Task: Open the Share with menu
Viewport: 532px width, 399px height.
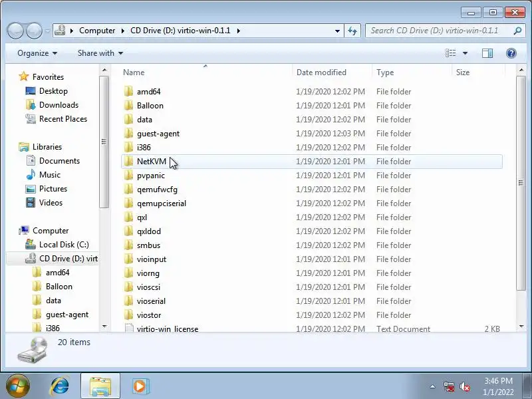Action: pyautogui.click(x=100, y=53)
